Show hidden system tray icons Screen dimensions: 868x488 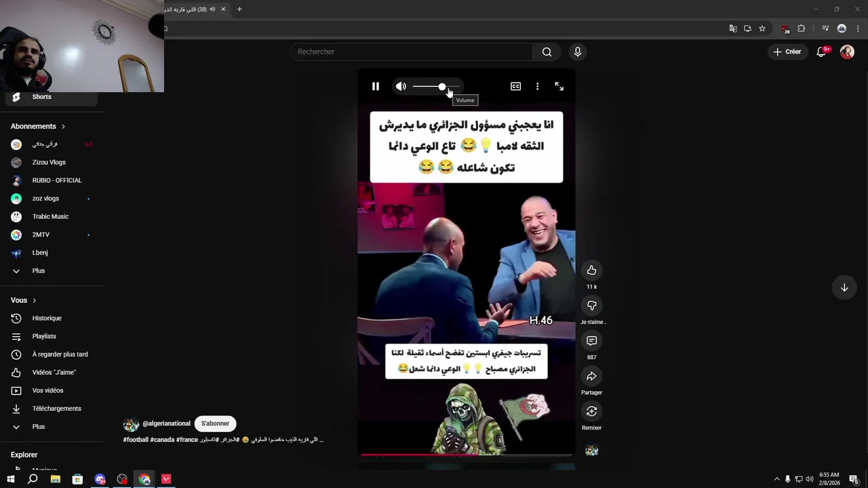[777, 479]
